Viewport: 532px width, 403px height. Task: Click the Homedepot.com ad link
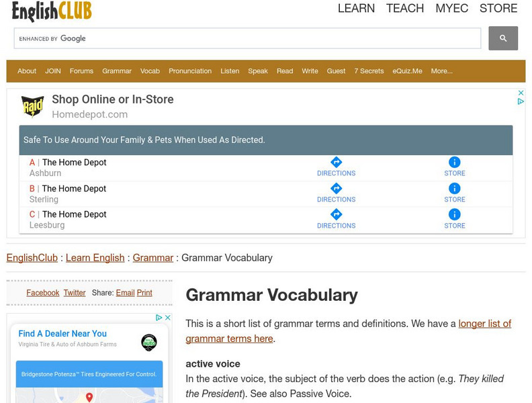[89, 114]
